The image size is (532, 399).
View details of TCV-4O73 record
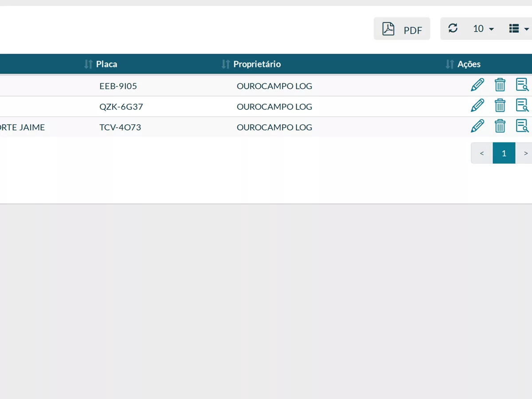coord(522,126)
